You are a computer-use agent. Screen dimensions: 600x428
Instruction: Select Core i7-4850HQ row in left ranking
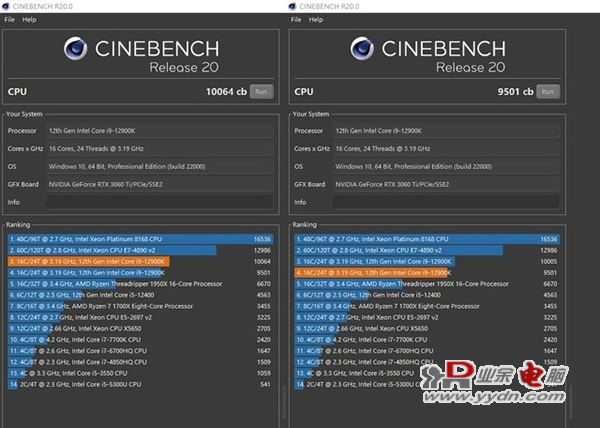tap(140, 362)
